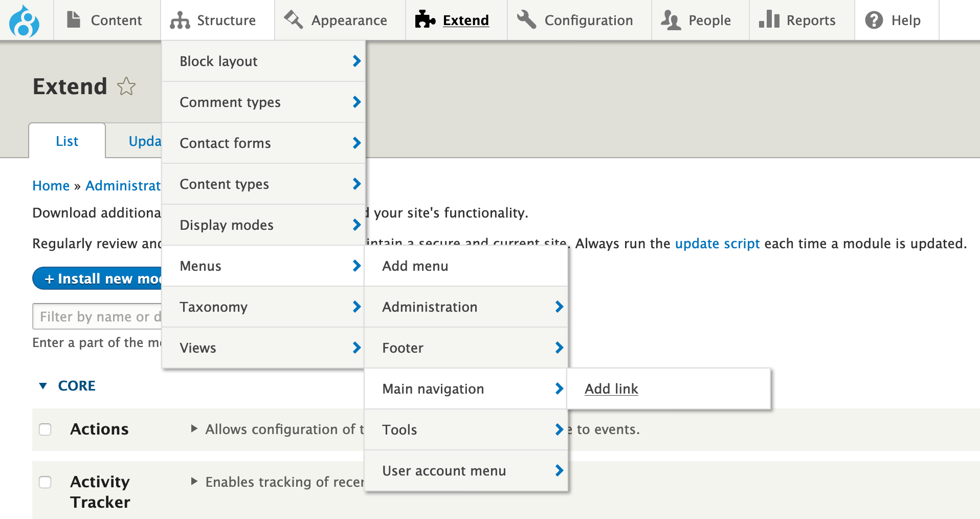
Task: Open the Block layout menu item
Action: [x=263, y=61]
